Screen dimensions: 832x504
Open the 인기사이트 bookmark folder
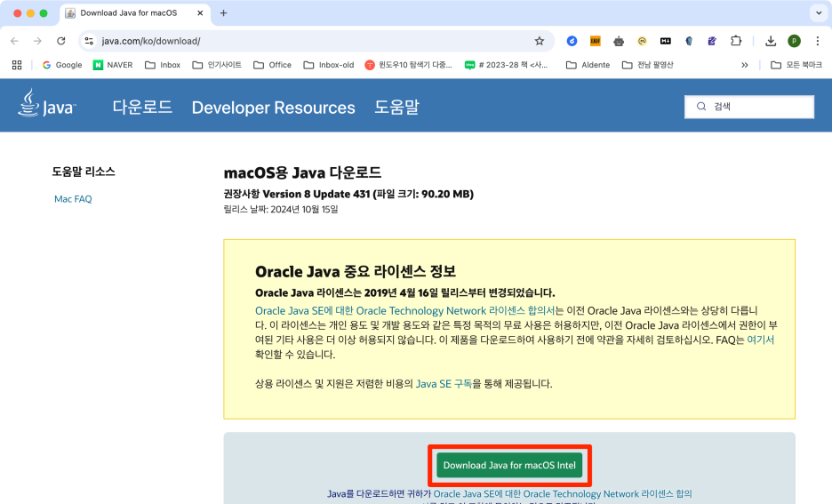pos(217,65)
